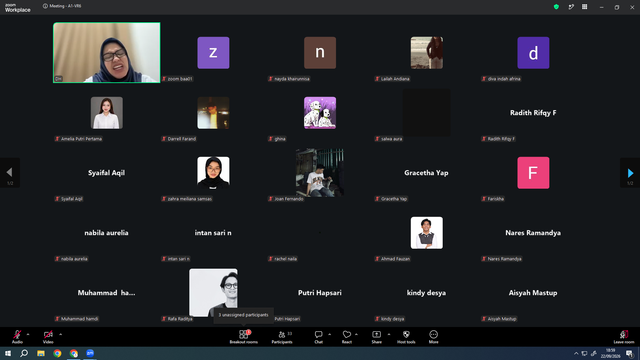
Task: Open Breakout rooms panel
Action: click(244, 337)
